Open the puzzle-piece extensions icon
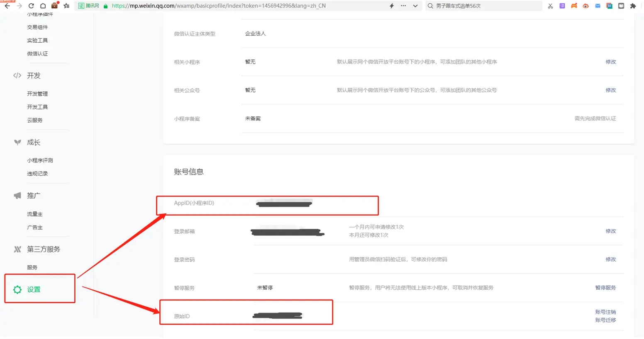Viewport: 644px width, 339px height. tap(633, 6)
